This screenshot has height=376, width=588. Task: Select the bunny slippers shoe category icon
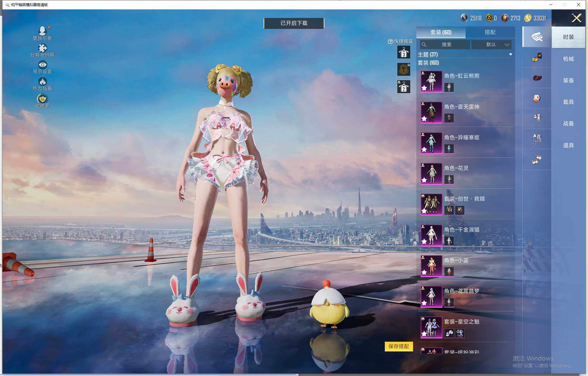click(x=537, y=159)
